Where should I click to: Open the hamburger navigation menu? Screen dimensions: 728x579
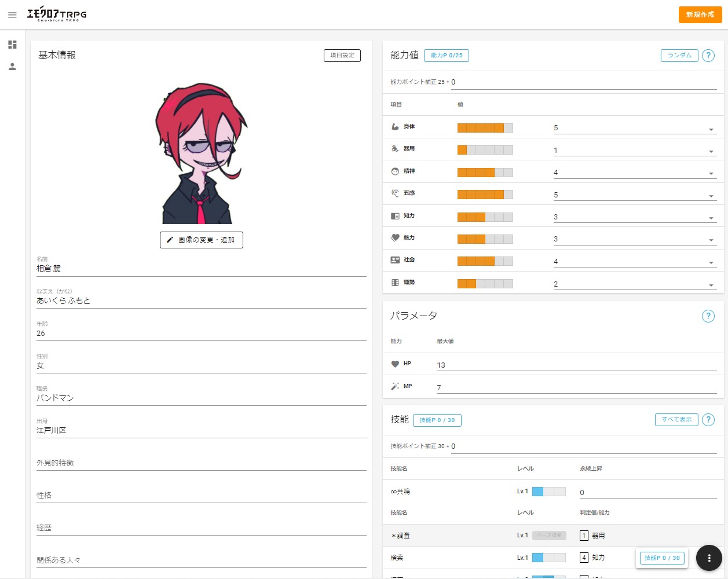[12, 14]
